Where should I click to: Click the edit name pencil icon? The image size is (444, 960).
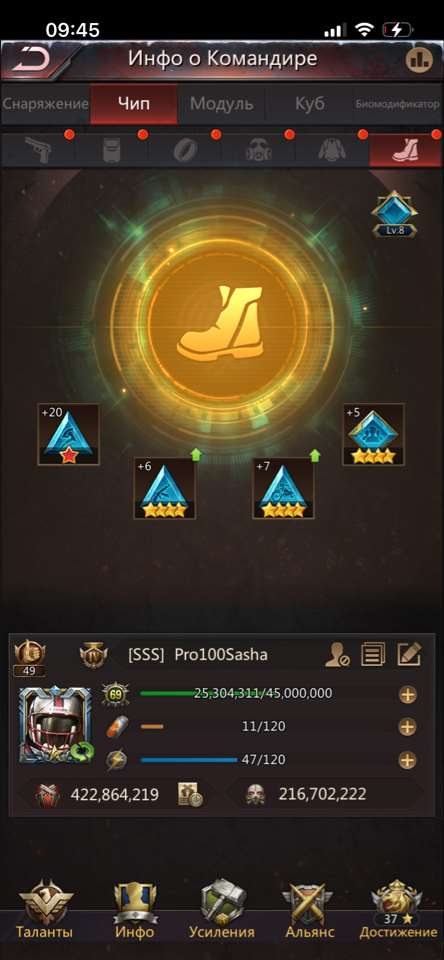click(408, 654)
